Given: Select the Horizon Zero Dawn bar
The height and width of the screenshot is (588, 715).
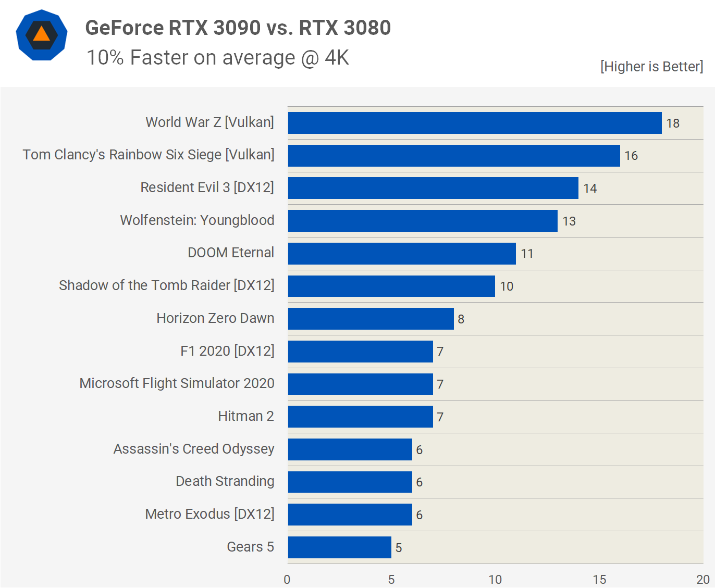Looking at the screenshot, I should (x=371, y=319).
